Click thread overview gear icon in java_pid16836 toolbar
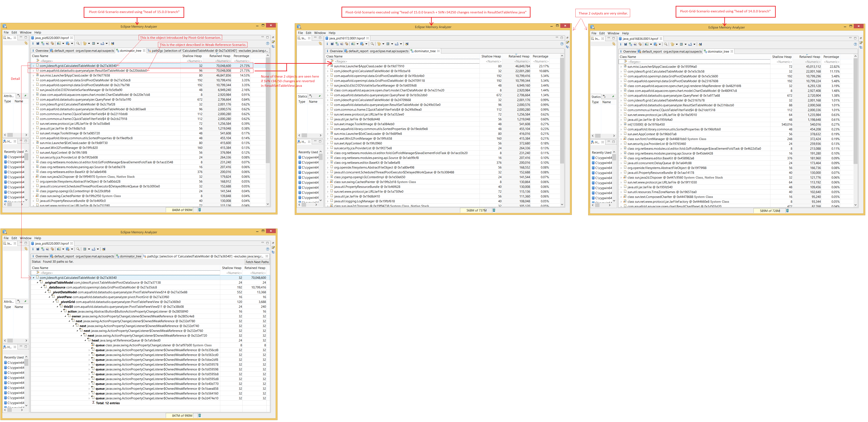This screenshot has height=422, width=868. pyautogui.click(x=640, y=44)
